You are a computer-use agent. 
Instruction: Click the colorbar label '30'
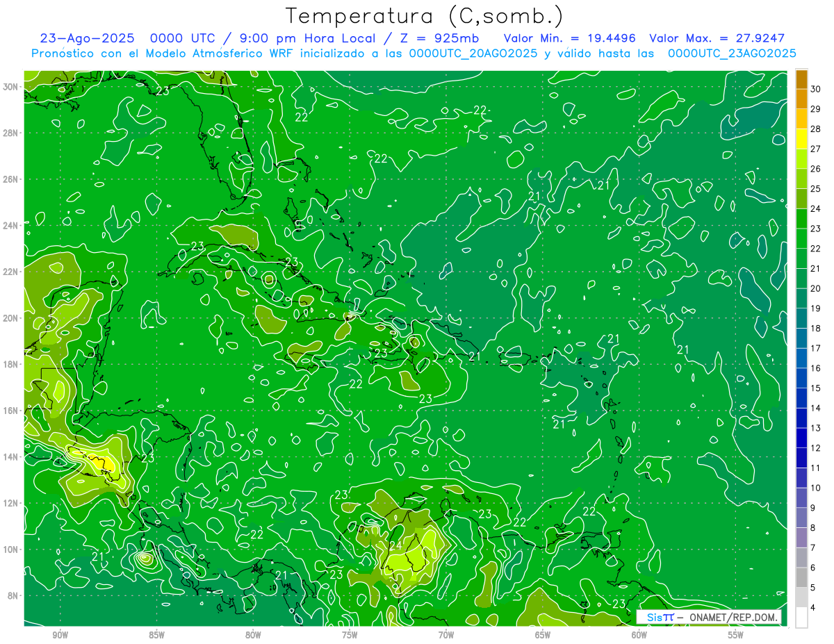point(816,90)
